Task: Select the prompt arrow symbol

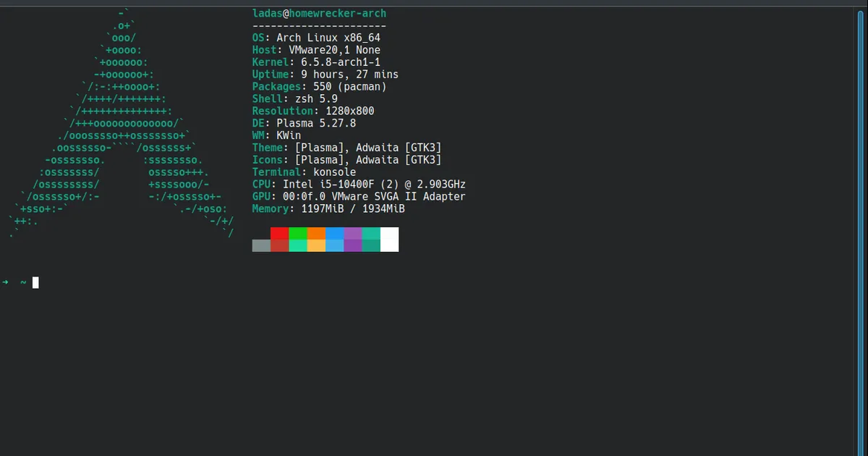Action: pyautogui.click(x=6, y=282)
